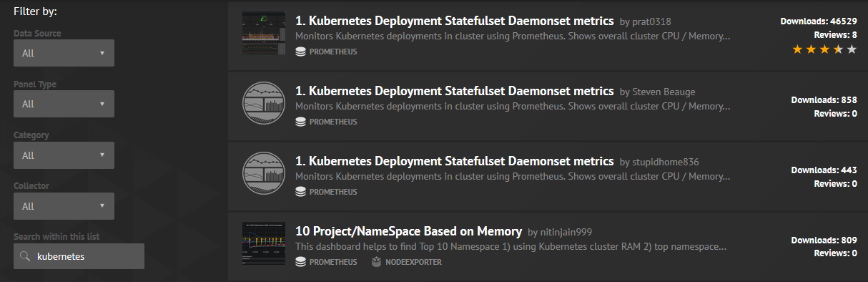Click the NodeExporter collector icon
Image resolution: width=868 pixels, height=282 pixels.
(376, 262)
